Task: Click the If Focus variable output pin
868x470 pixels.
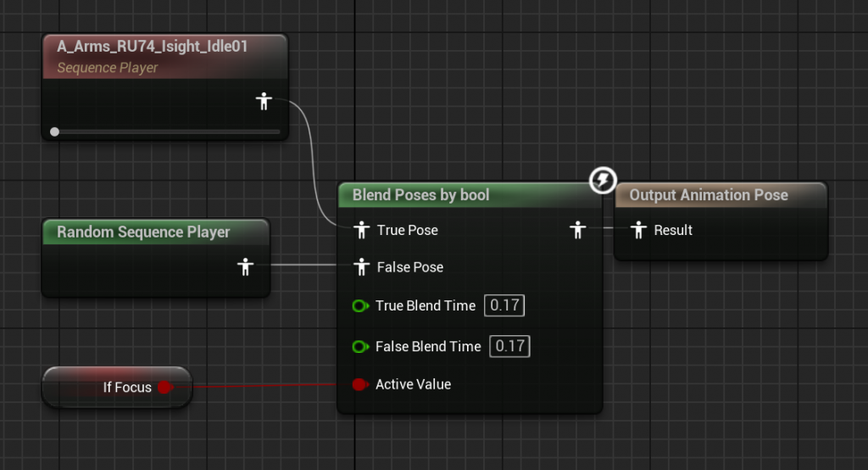Action: point(165,387)
